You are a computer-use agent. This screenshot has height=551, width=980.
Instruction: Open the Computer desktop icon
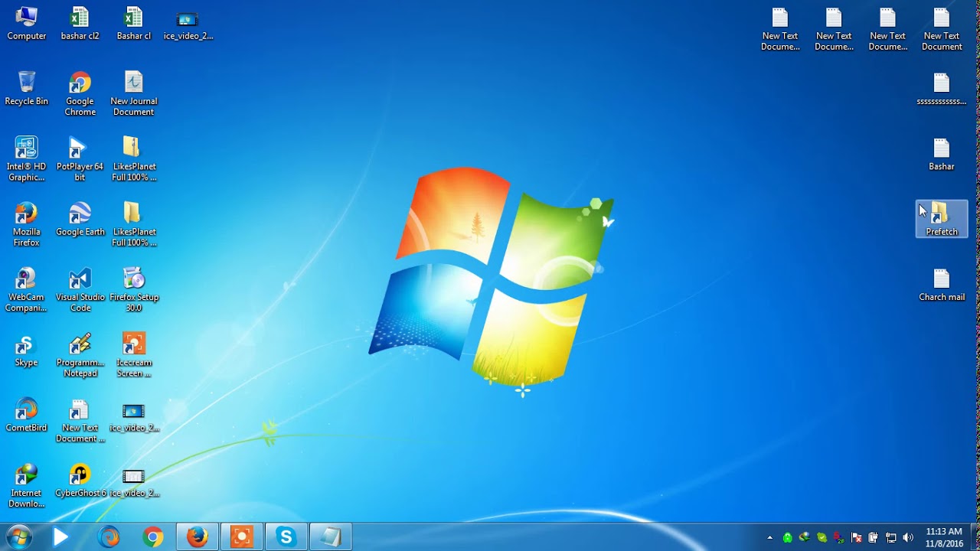pos(27,23)
